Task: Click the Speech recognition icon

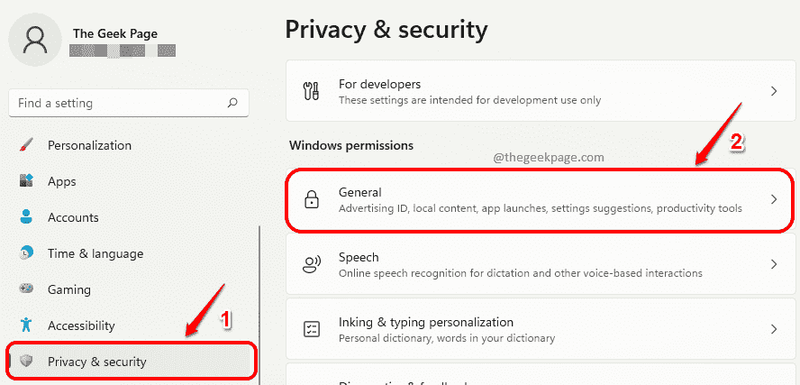Action: 311,264
